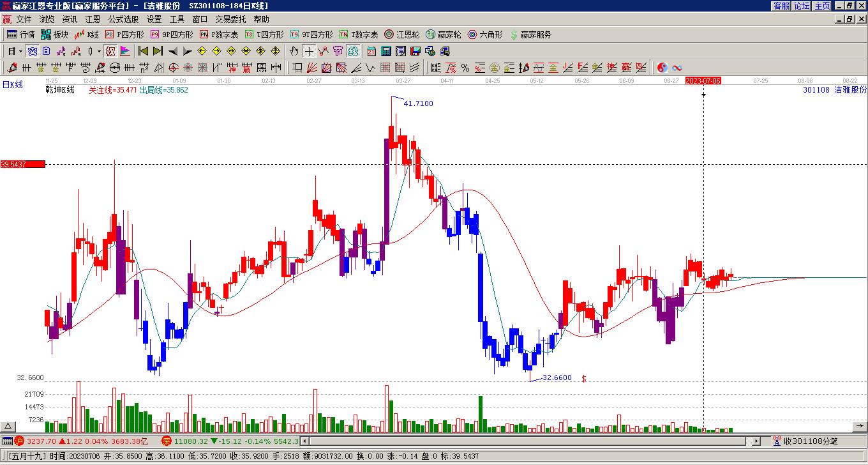Open the 资讯 menu
The height and width of the screenshot is (465, 868).
(70, 20)
